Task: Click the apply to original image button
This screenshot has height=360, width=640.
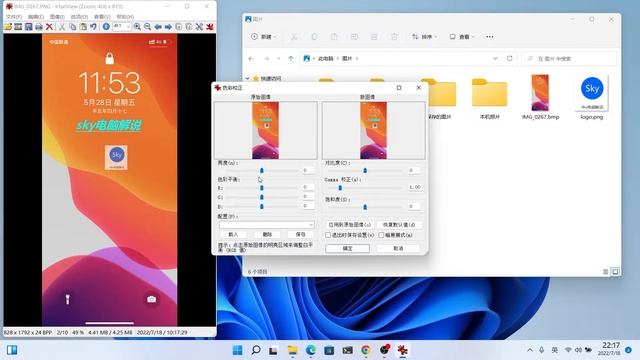Action: [x=349, y=225]
